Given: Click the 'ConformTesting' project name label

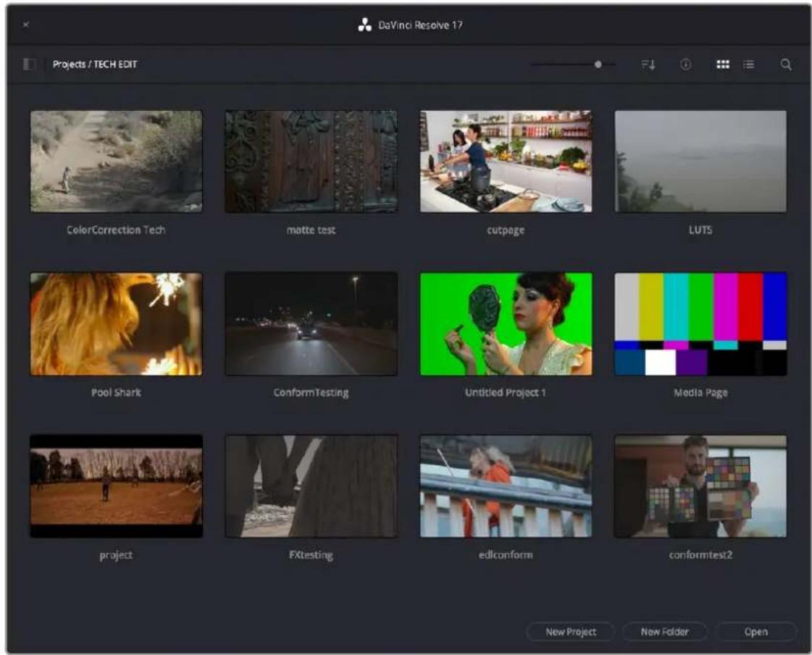Looking at the screenshot, I should point(311,393).
